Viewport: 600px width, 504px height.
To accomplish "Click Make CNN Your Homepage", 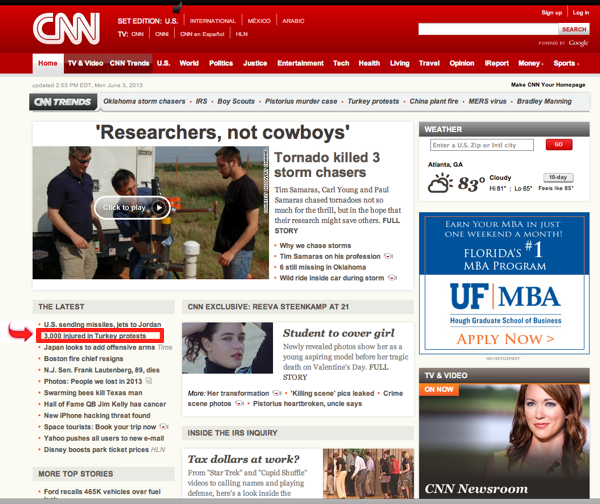I will (x=548, y=85).
